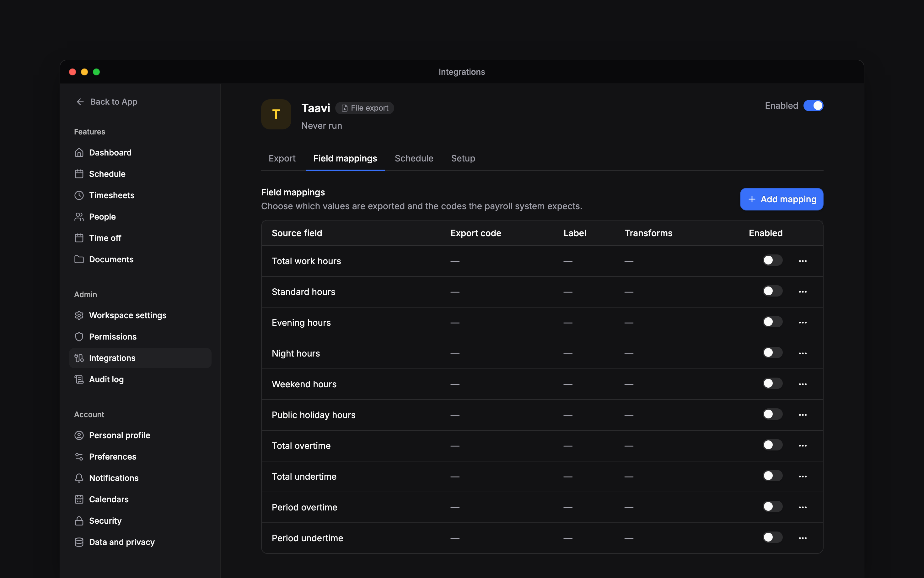Click the Taavi yellow T logo

[x=276, y=114]
